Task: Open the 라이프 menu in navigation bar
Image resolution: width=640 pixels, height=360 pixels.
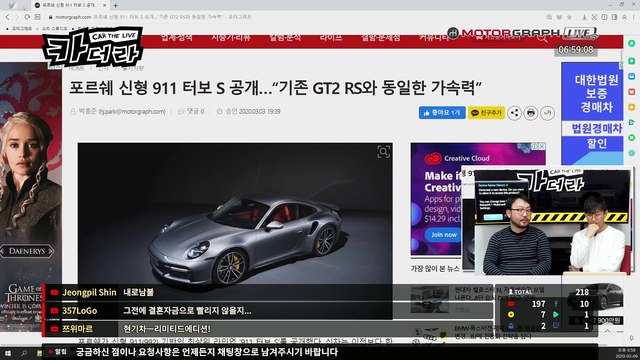Action: (x=331, y=38)
